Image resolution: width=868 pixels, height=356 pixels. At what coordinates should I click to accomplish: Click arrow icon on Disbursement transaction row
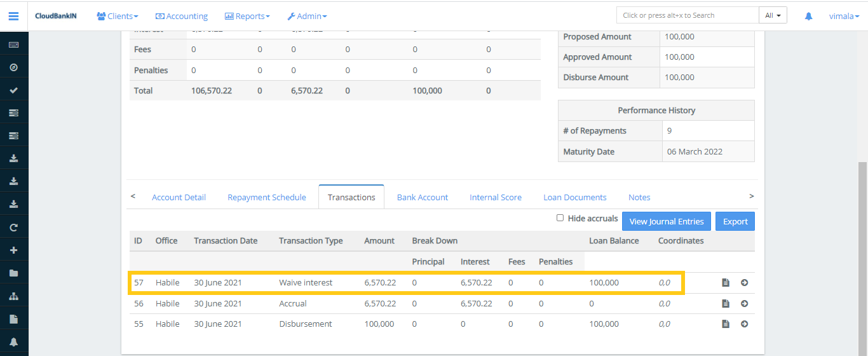click(x=744, y=324)
